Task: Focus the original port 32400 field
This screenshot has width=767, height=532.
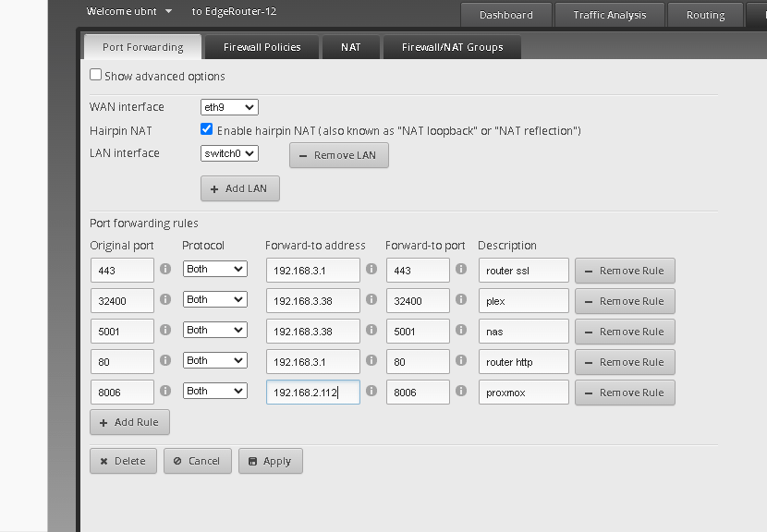Action: click(x=122, y=301)
